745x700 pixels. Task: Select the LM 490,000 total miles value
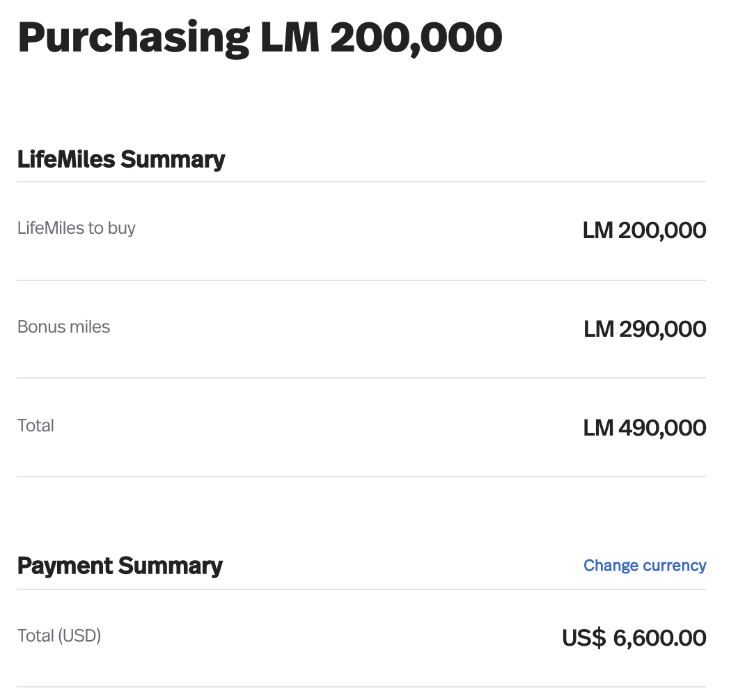click(x=645, y=428)
